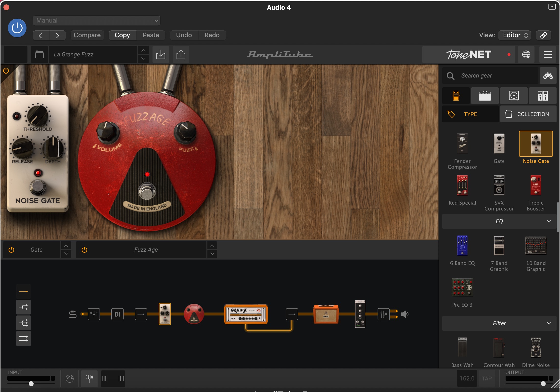Step to the next preset with down chevron
560x392 pixels.
point(143,58)
